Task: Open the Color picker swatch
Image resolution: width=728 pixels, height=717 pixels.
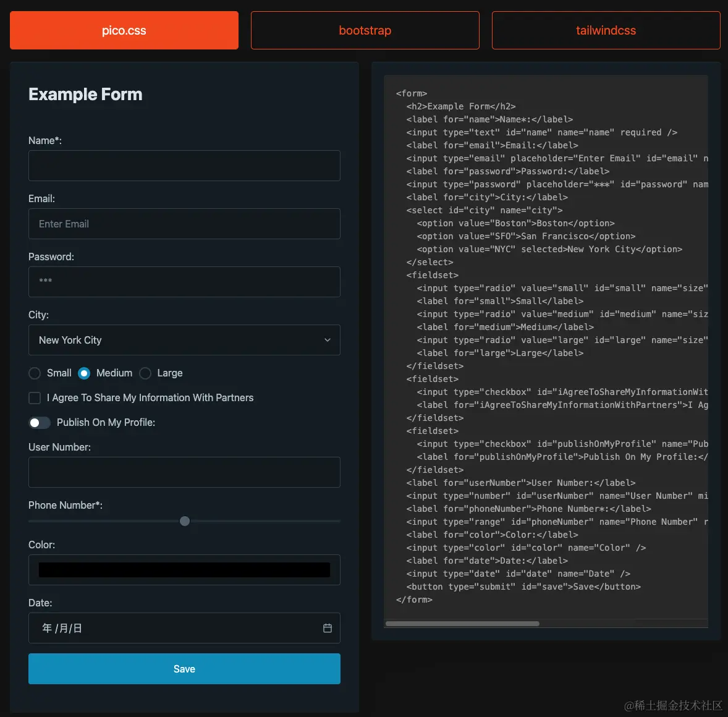Action: pyautogui.click(x=184, y=570)
